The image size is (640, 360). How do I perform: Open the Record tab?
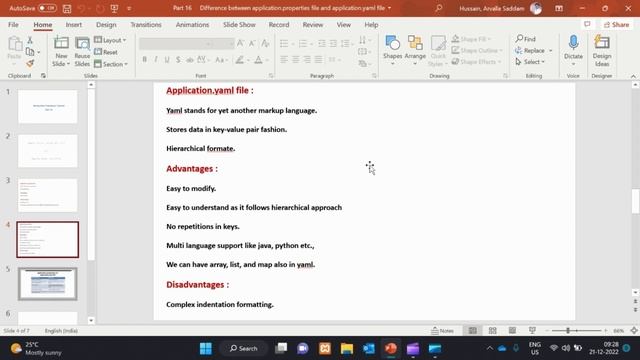click(279, 24)
